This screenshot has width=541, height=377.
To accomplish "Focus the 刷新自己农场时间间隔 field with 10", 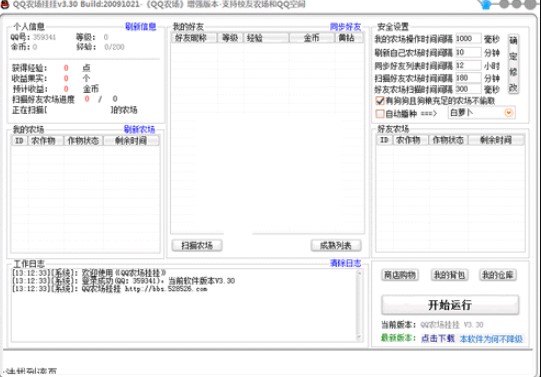I will click(x=468, y=52).
